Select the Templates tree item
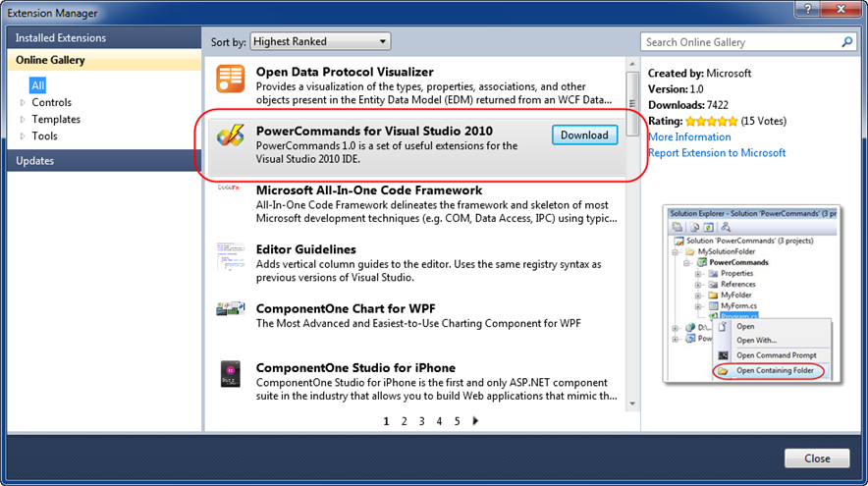868x486 pixels. 56,119
